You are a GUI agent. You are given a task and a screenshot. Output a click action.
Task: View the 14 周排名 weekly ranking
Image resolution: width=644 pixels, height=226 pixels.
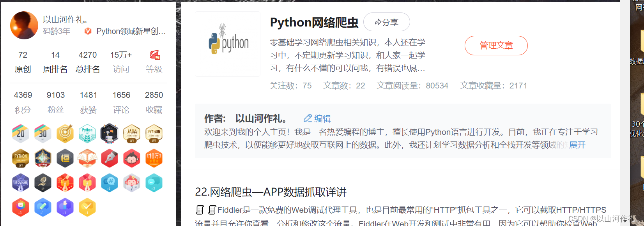(55, 62)
